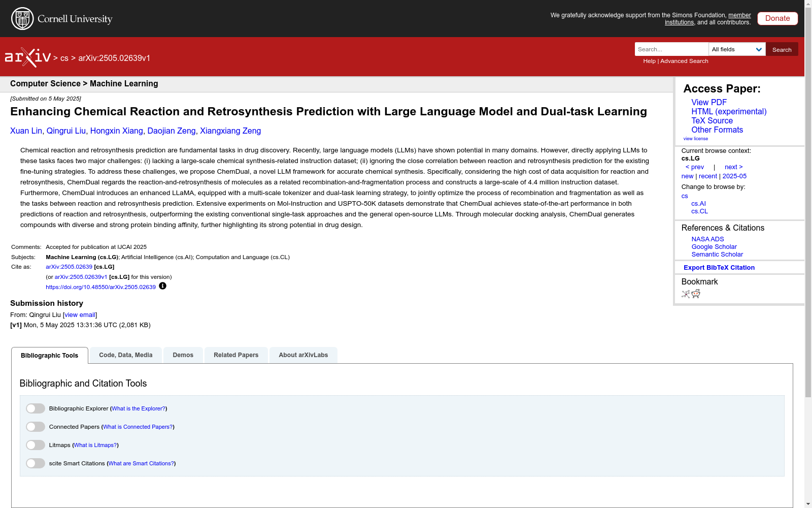This screenshot has width=812, height=508.
Task: Click the Donate button
Action: click(777, 18)
